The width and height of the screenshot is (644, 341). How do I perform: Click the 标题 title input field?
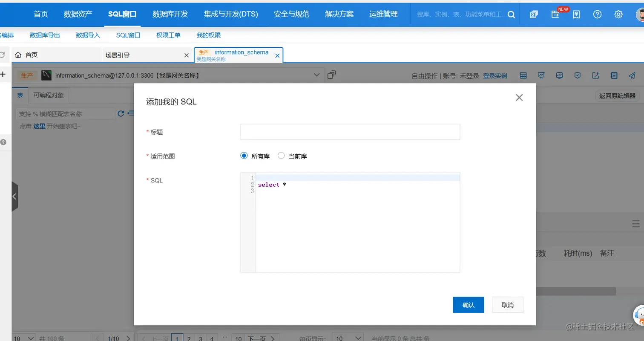(349, 132)
